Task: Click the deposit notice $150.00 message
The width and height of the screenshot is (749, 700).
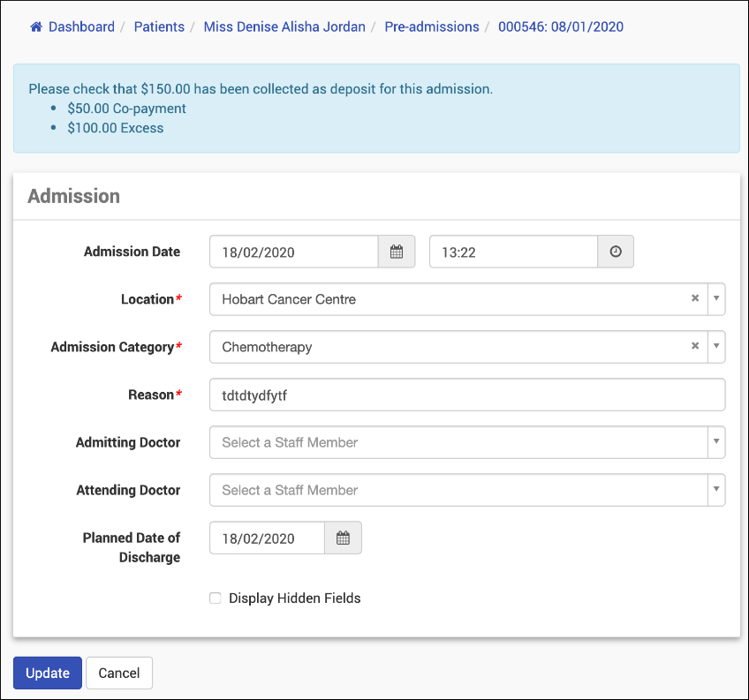Action: (261, 89)
